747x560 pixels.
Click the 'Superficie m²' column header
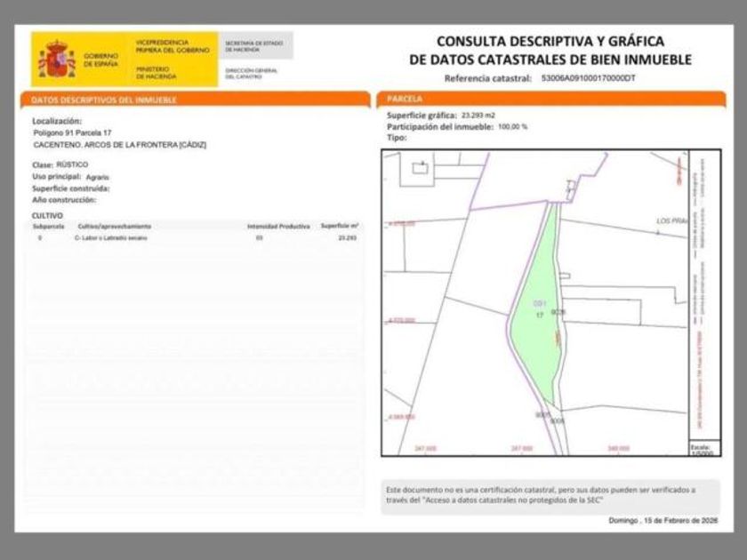340,226
